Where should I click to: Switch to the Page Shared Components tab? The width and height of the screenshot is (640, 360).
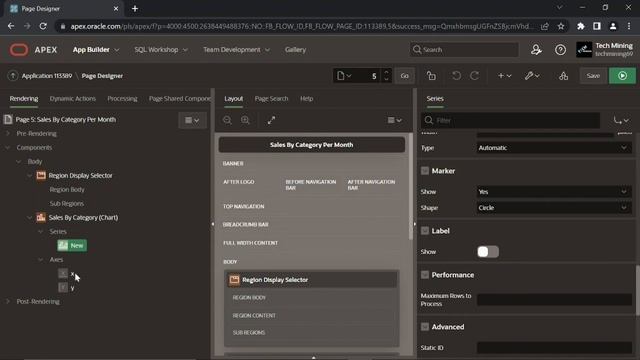pos(180,98)
